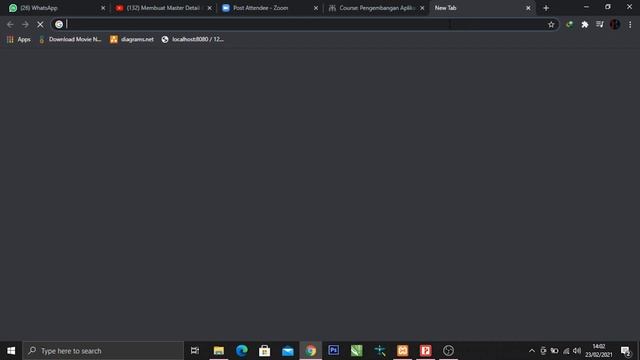Close the New Tab tab
This screenshot has width=640, height=360.
[528, 8]
